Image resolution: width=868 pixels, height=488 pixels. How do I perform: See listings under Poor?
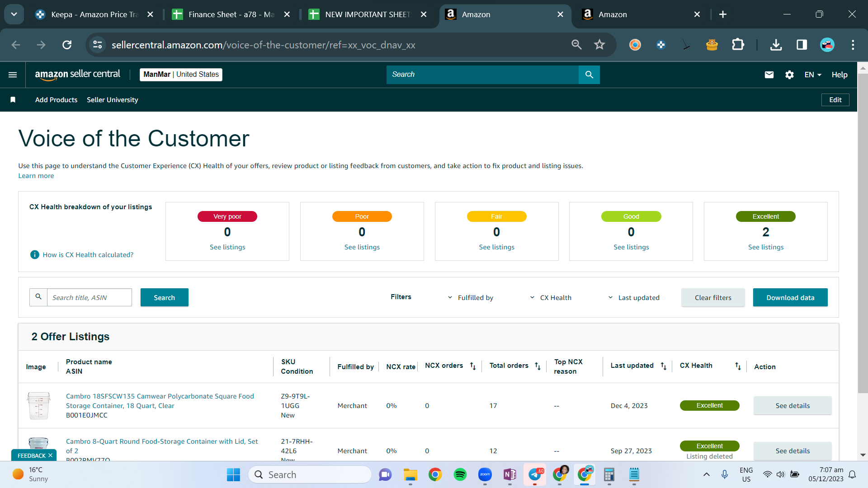coord(362,247)
